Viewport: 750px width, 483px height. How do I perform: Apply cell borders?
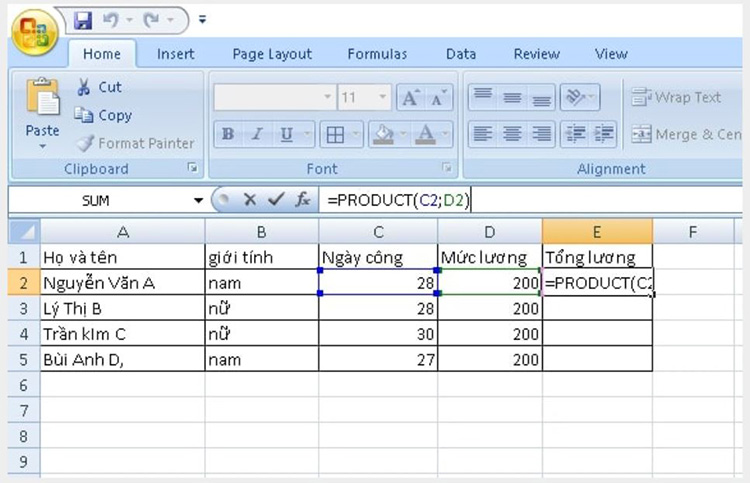coord(335,135)
